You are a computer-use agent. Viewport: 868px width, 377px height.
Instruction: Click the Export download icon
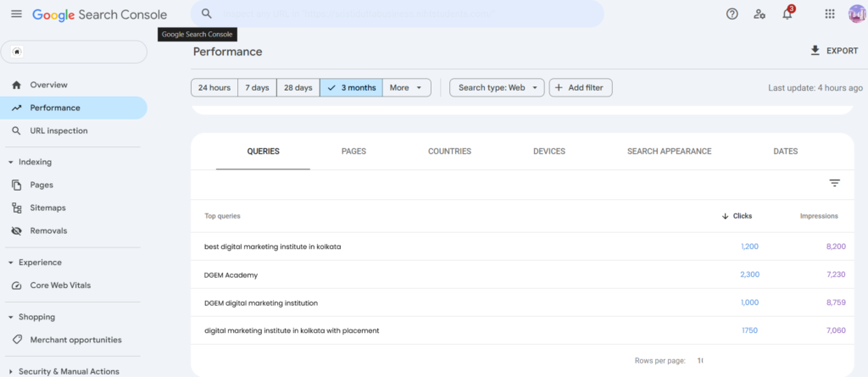click(x=815, y=50)
